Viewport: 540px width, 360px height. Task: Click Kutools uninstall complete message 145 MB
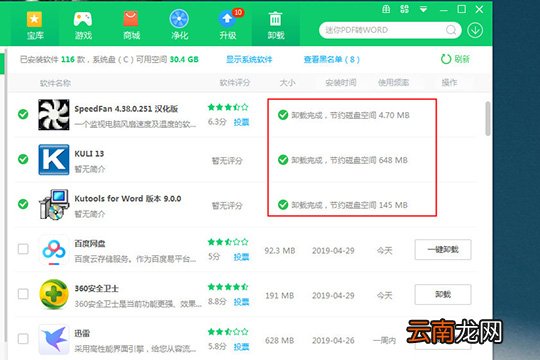coord(343,205)
